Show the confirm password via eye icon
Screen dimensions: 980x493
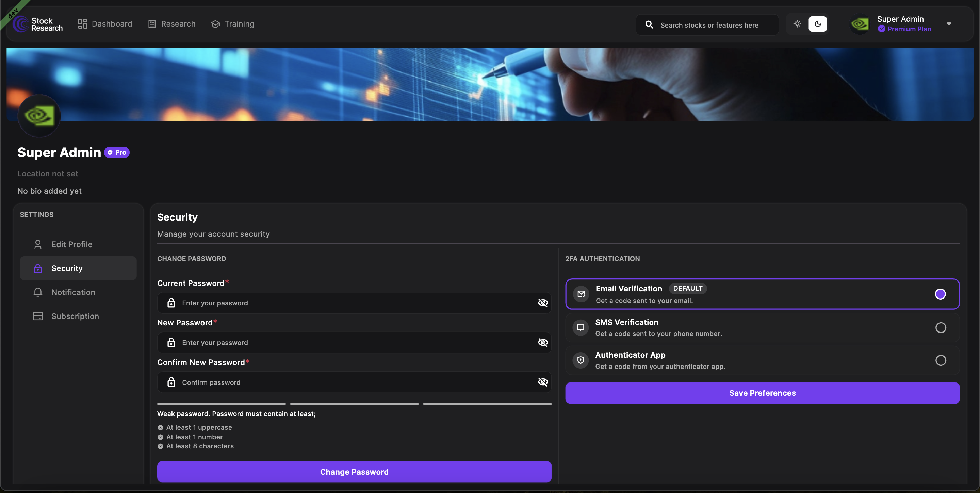click(x=542, y=382)
